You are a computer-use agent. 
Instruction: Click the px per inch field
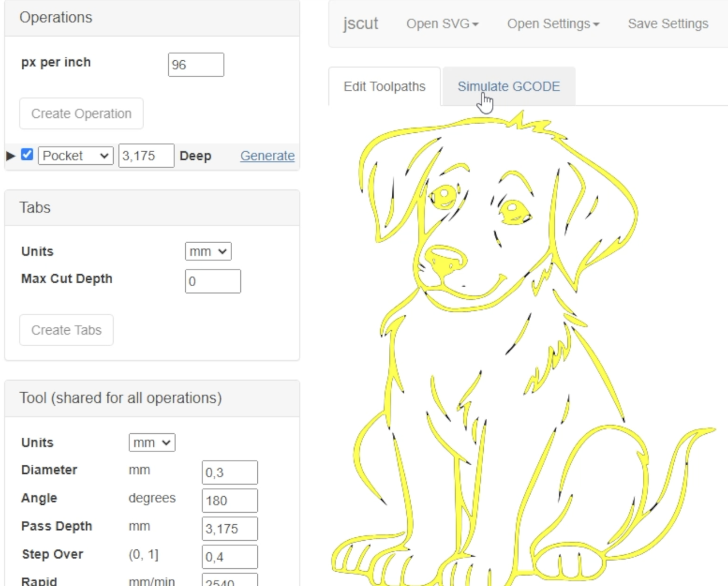pyautogui.click(x=196, y=65)
